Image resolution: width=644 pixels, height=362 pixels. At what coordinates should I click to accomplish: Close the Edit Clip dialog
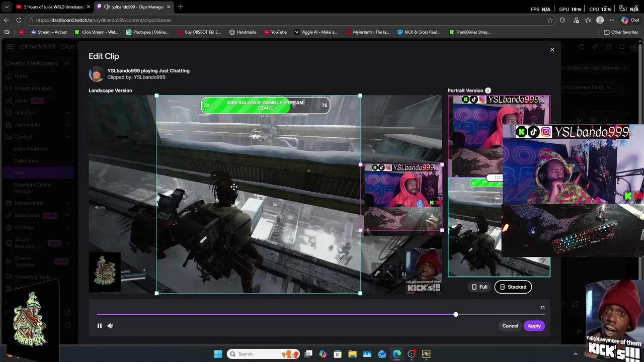552,50
